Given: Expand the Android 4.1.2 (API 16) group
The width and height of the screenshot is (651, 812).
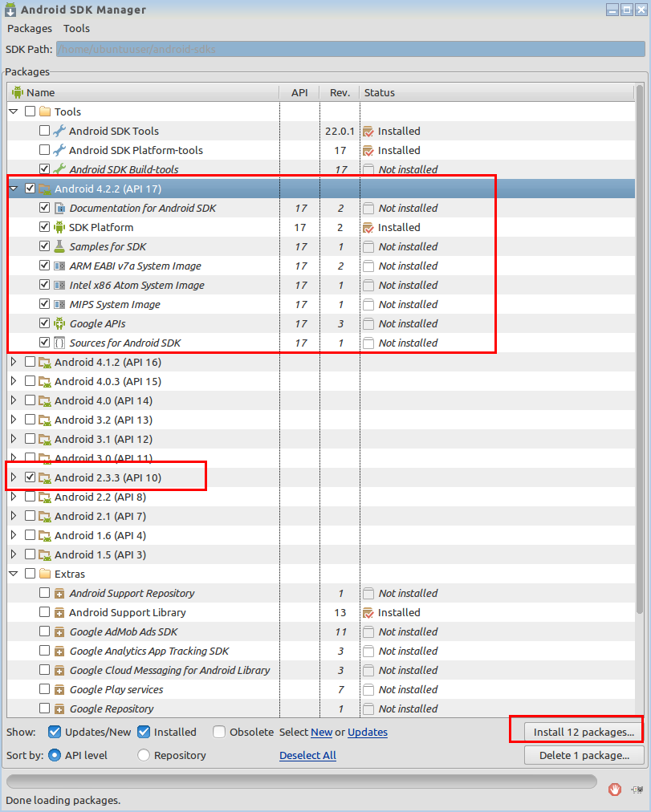Looking at the screenshot, I should [x=14, y=362].
